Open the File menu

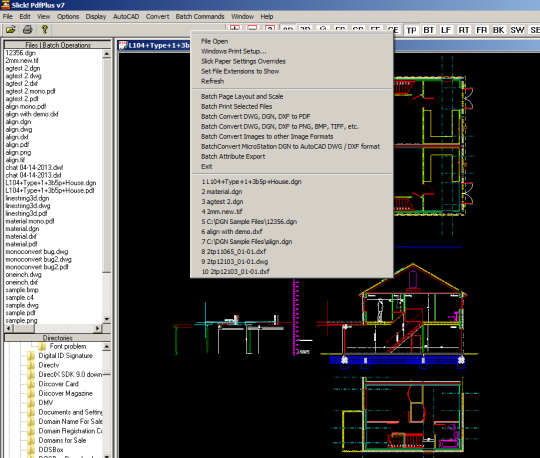click(8, 17)
